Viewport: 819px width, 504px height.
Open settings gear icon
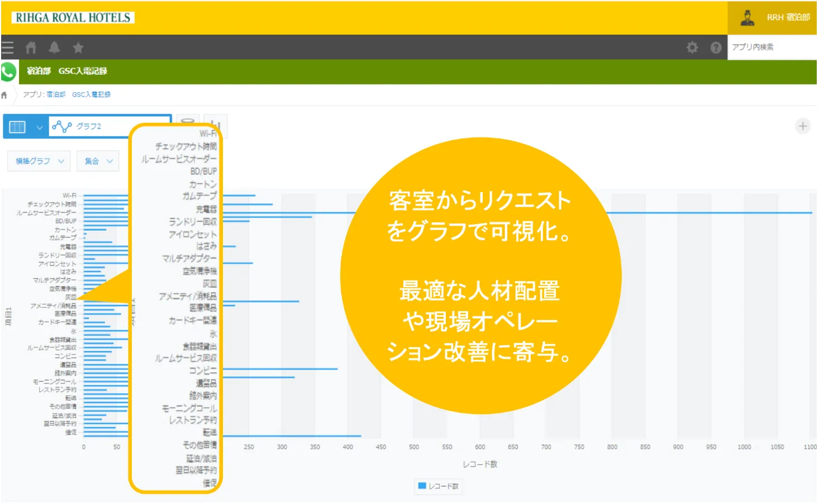692,47
